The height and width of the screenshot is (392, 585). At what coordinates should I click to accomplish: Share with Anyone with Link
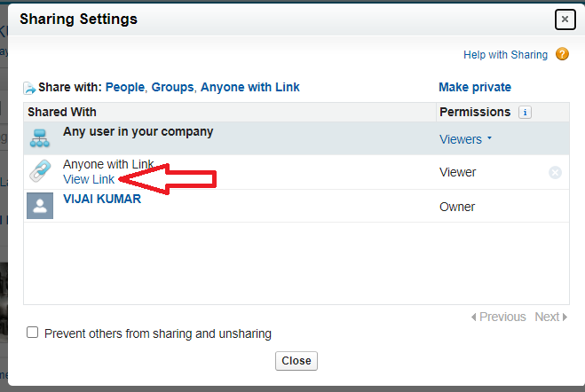point(250,87)
